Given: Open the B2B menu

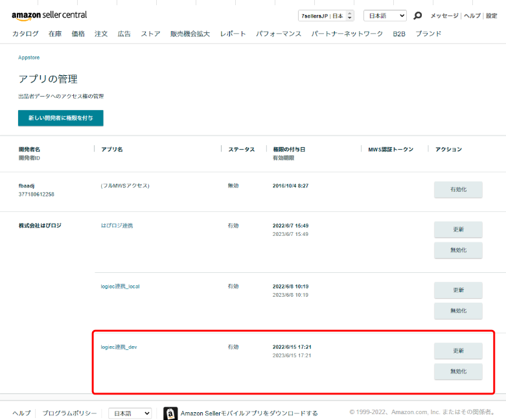Looking at the screenshot, I should (399, 34).
